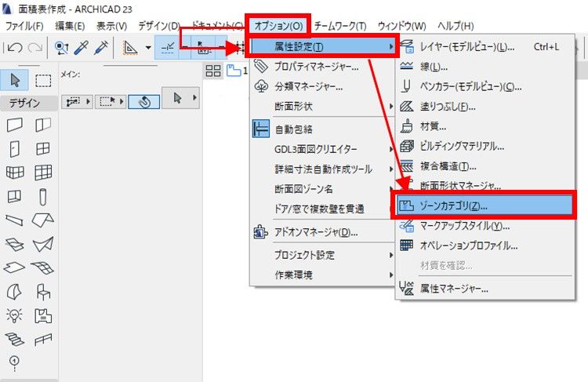
Task: Select the Beam tool
Action: click(x=14, y=220)
